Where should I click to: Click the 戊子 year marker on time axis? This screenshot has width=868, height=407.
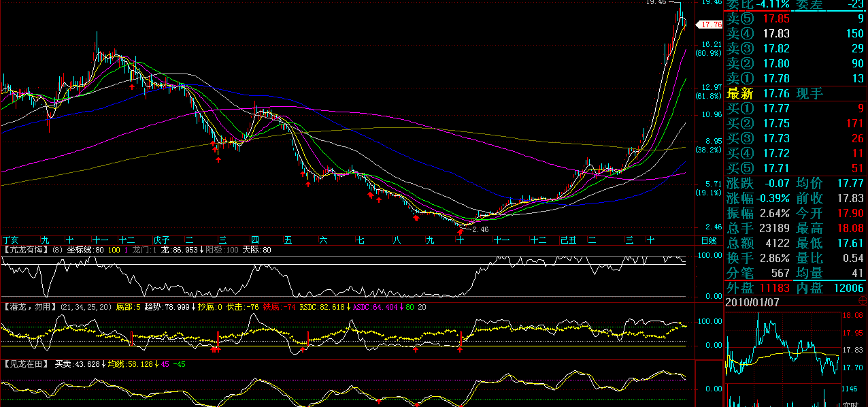coord(161,240)
